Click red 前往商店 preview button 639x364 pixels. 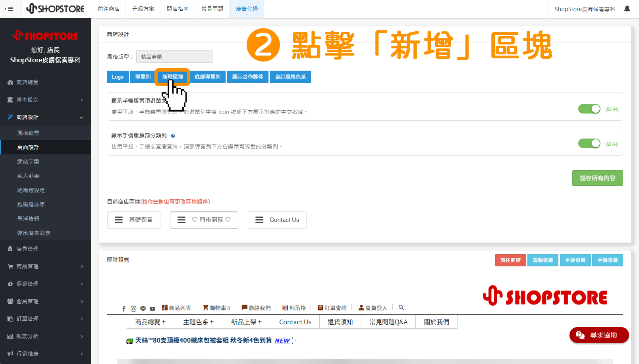pyautogui.click(x=510, y=260)
